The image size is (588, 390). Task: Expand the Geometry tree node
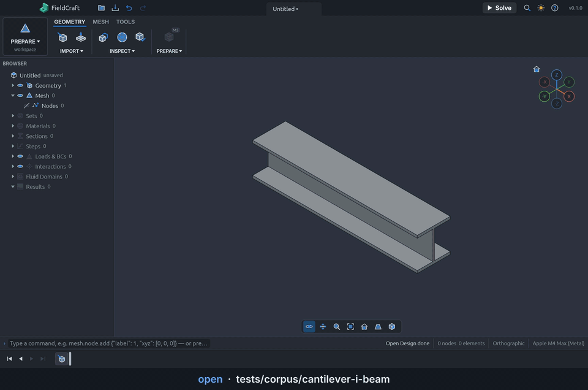tap(13, 86)
